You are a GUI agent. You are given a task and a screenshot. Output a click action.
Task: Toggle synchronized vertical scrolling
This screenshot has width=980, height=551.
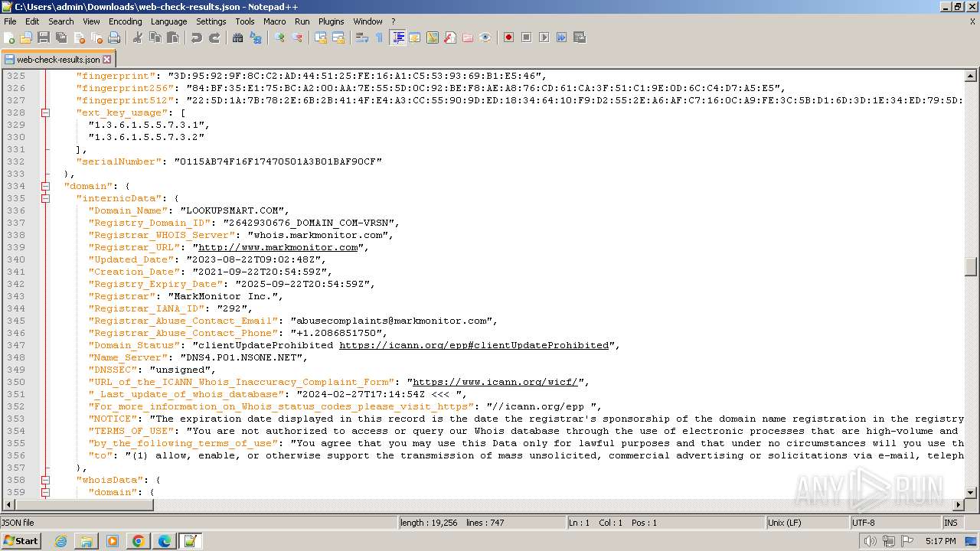point(321,37)
